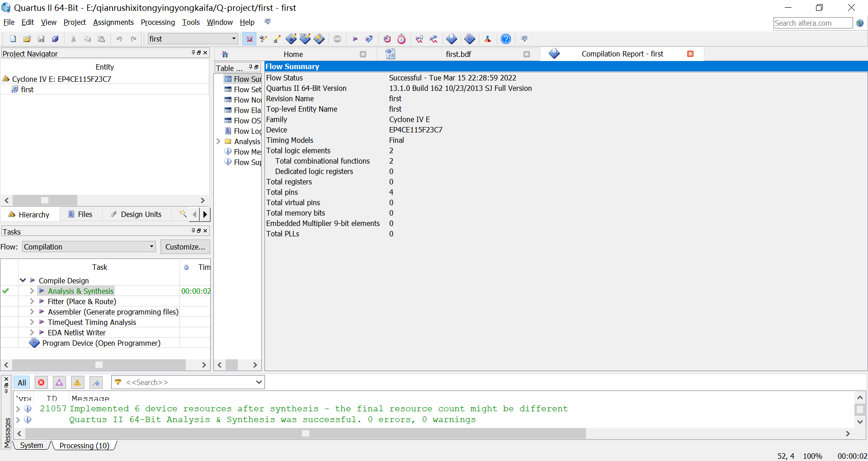Viewport: 868px width, 461px height.
Task: Toggle the error messages filter
Action: pos(41,383)
